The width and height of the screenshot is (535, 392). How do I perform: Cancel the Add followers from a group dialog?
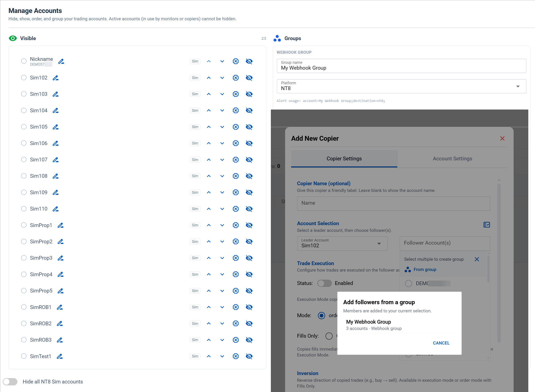441,343
